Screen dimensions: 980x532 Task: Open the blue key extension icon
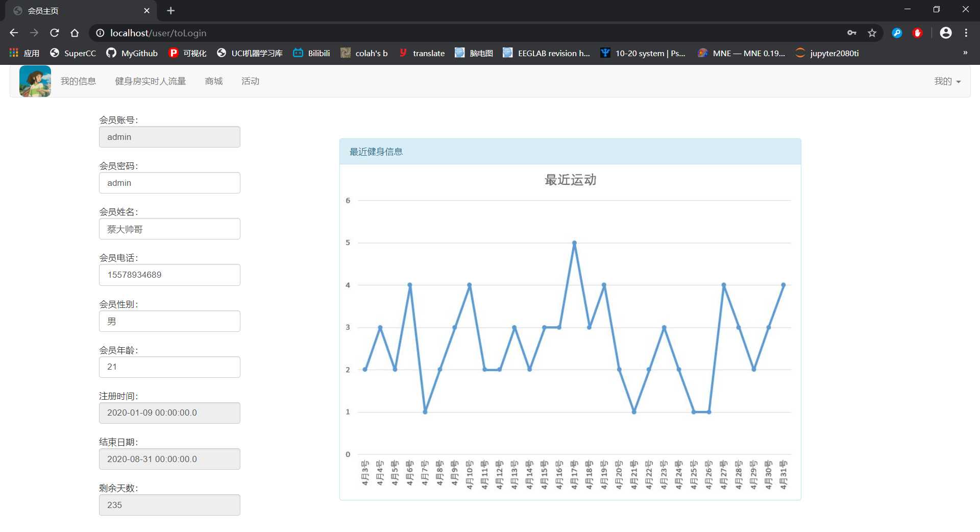(x=897, y=33)
